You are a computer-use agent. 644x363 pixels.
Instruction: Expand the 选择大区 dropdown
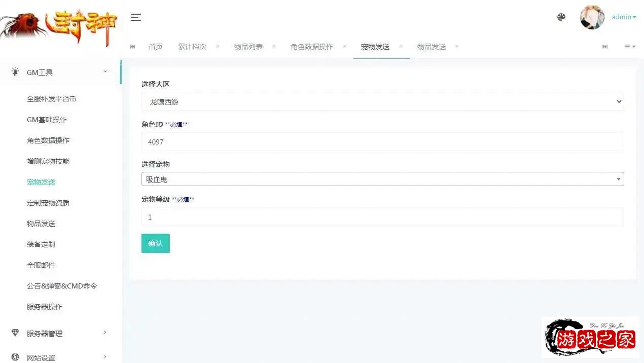tap(382, 101)
